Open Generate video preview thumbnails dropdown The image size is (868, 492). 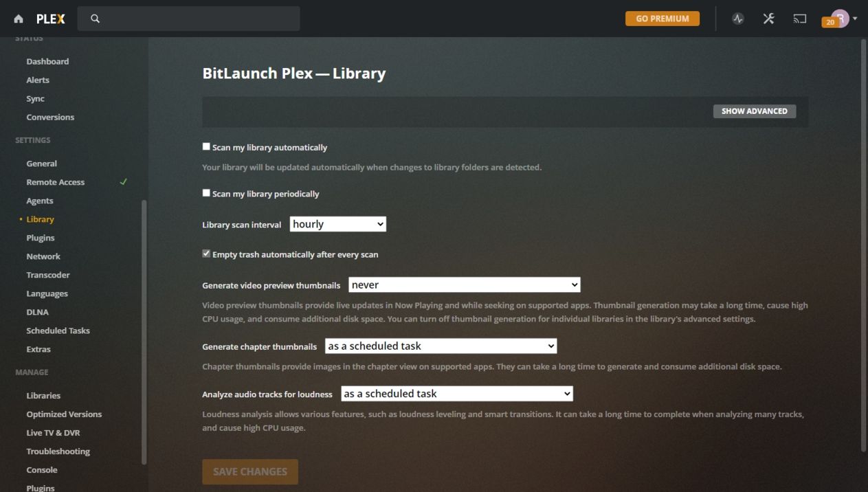pos(465,284)
